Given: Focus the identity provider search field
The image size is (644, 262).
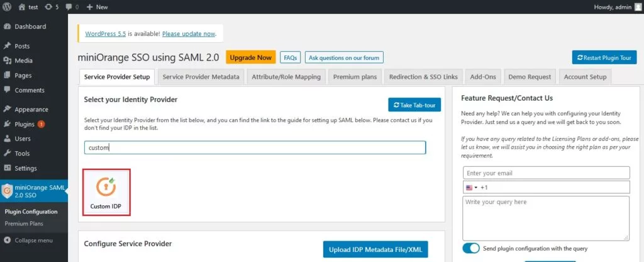Looking at the screenshot, I should [x=255, y=147].
